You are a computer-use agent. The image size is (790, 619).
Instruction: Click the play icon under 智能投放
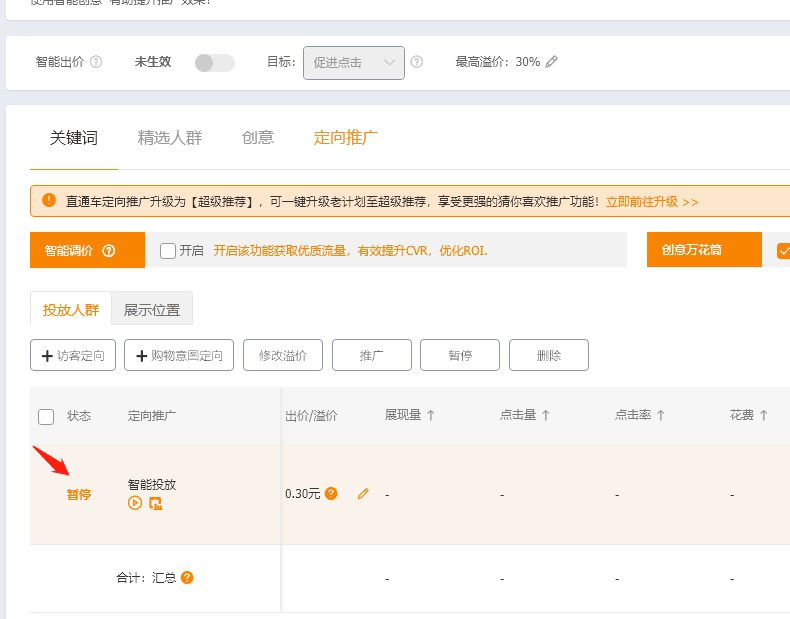click(135, 503)
